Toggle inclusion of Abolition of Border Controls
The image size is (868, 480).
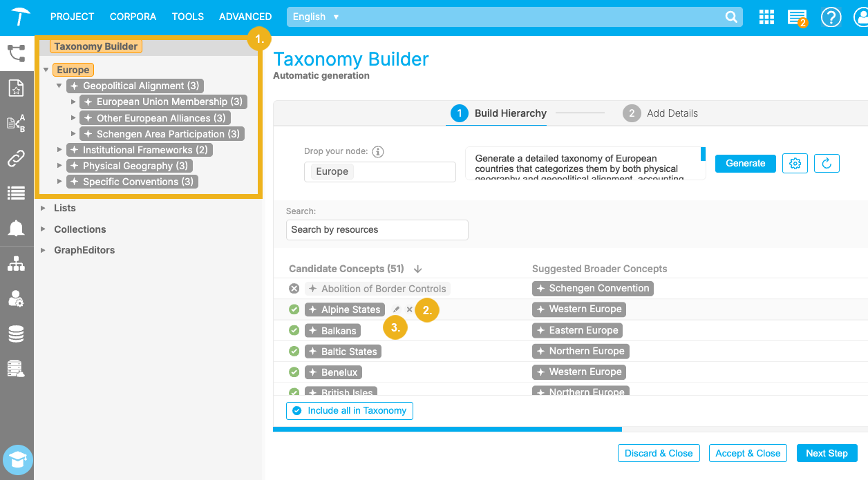[294, 289]
